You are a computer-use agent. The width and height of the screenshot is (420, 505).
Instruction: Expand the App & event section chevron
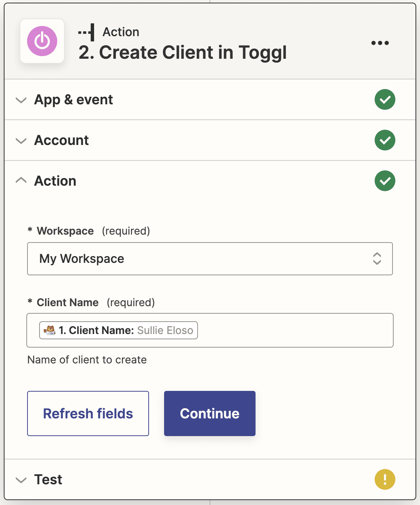click(x=21, y=100)
